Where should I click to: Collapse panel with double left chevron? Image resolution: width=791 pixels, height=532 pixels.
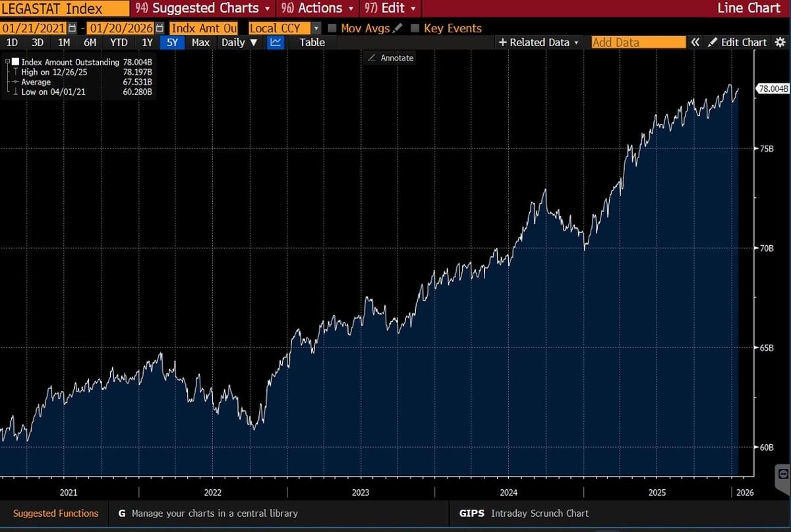(695, 42)
